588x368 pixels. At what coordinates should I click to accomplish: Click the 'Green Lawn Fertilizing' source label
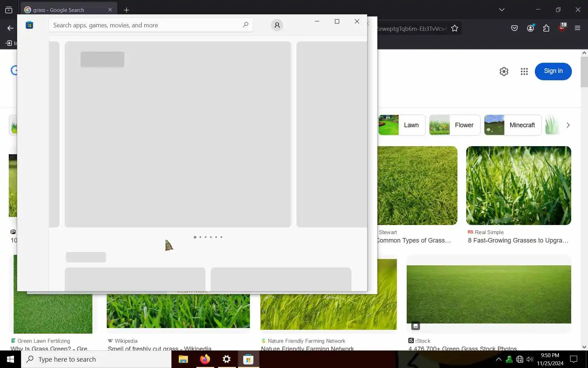tap(44, 341)
